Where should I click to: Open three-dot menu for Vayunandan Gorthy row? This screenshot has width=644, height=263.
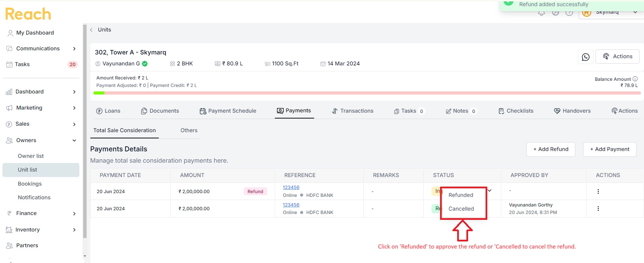(598, 209)
